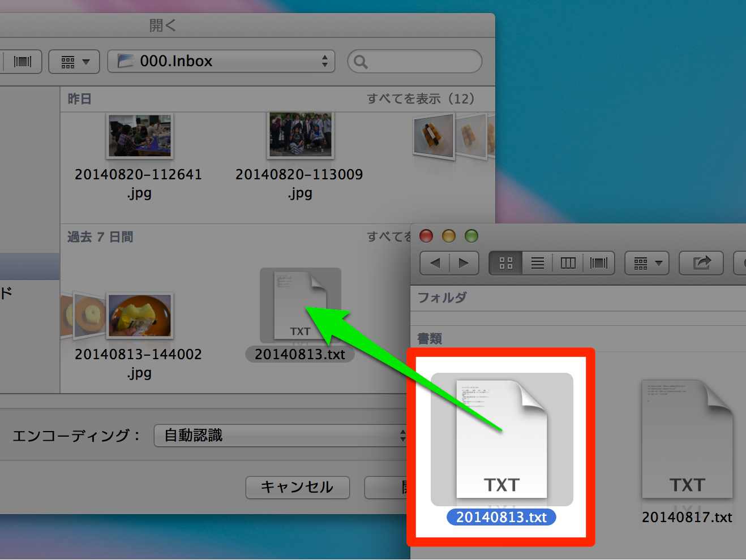Click orange food photo stack in 昨日 row
746x560 pixels.
[x=453, y=137]
